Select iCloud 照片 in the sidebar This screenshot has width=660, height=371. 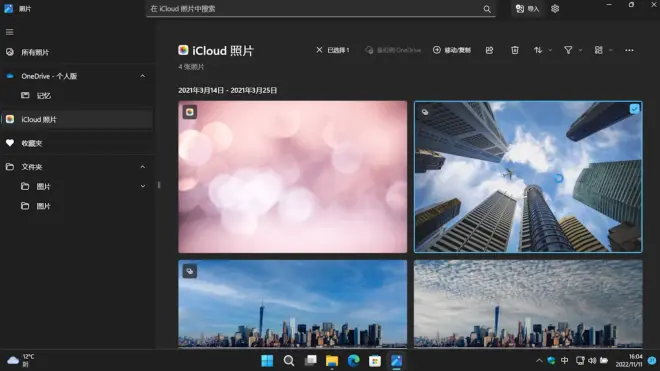pos(77,120)
